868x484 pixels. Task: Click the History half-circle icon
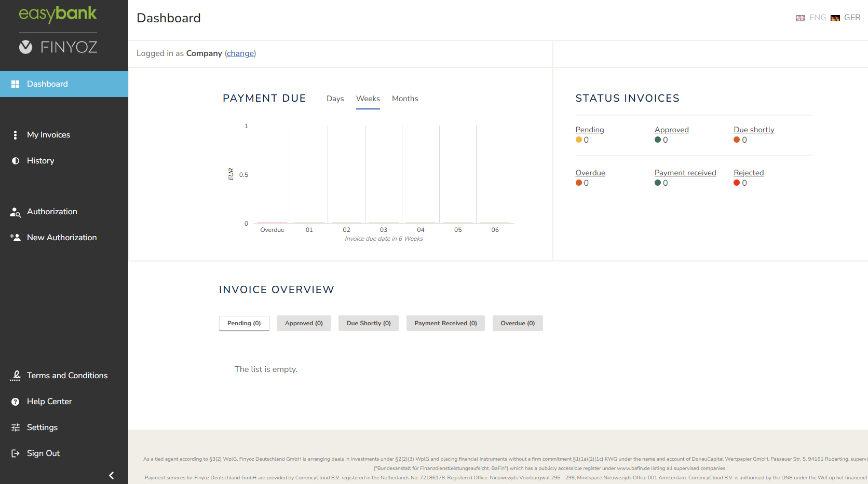click(x=16, y=161)
